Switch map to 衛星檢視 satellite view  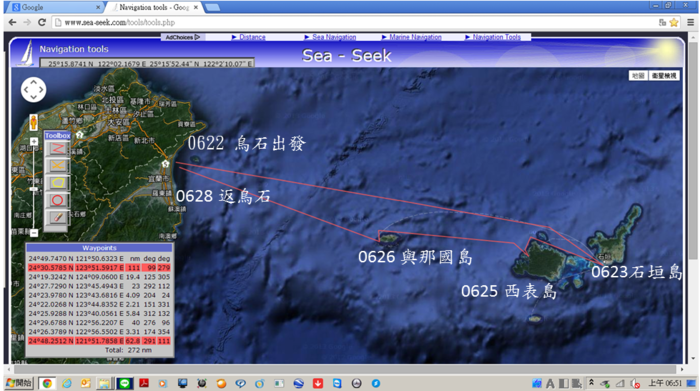pos(664,75)
